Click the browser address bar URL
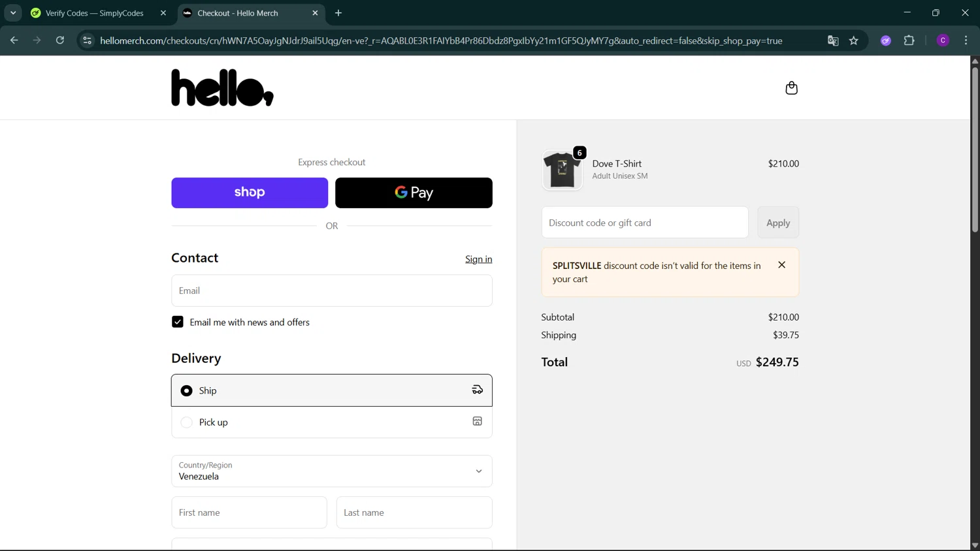This screenshot has width=980, height=551. click(441, 40)
